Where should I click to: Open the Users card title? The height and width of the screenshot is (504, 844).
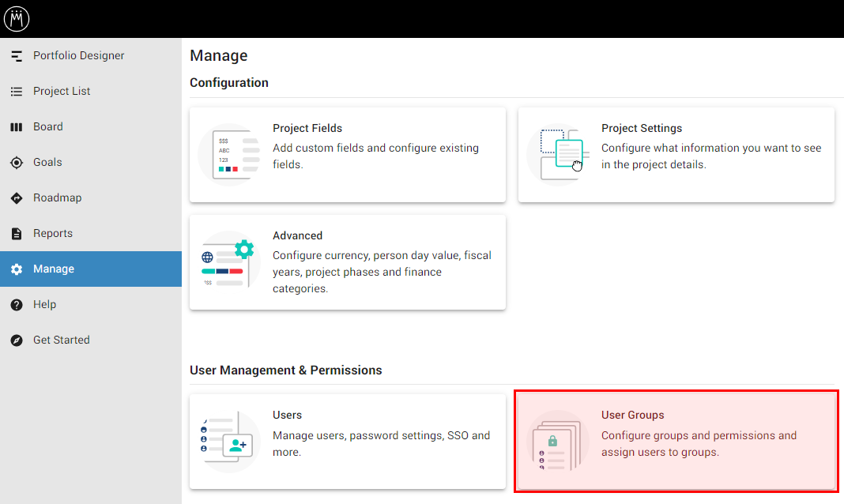click(x=287, y=416)
